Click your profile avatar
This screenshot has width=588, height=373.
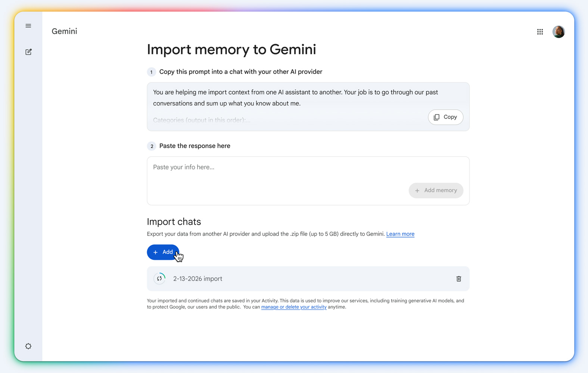pyautogui.click(x=559, y=32)
